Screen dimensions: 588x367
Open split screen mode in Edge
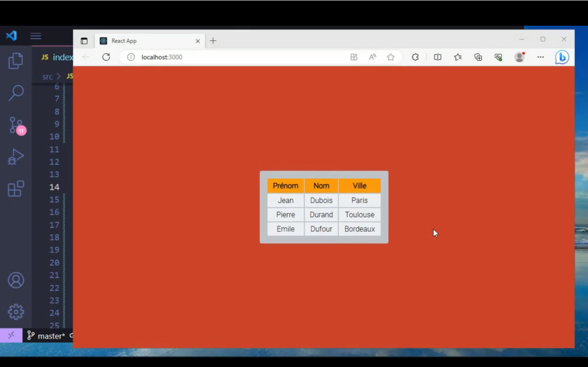(437, 57)
